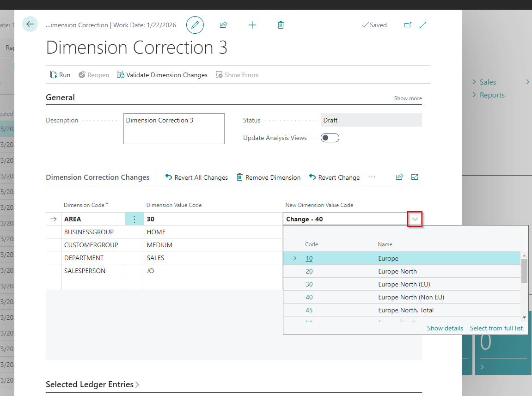Delete the record using the trash icon
The image size is (532, 396).
point(281,25)
